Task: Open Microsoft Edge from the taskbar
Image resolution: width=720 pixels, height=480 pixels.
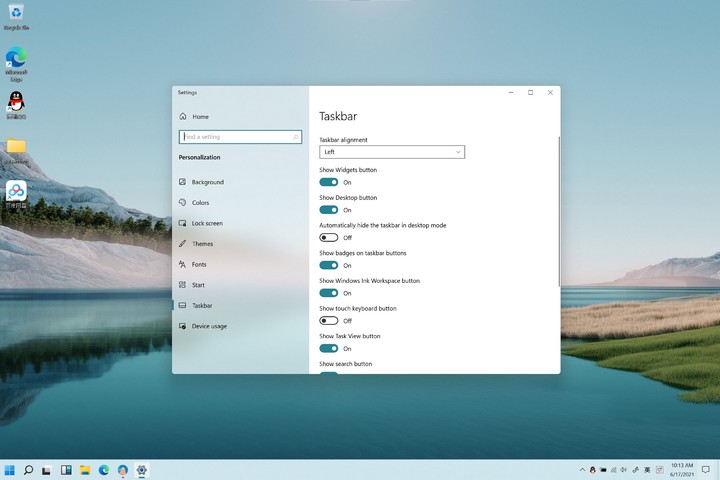Action: coord(103,469)
